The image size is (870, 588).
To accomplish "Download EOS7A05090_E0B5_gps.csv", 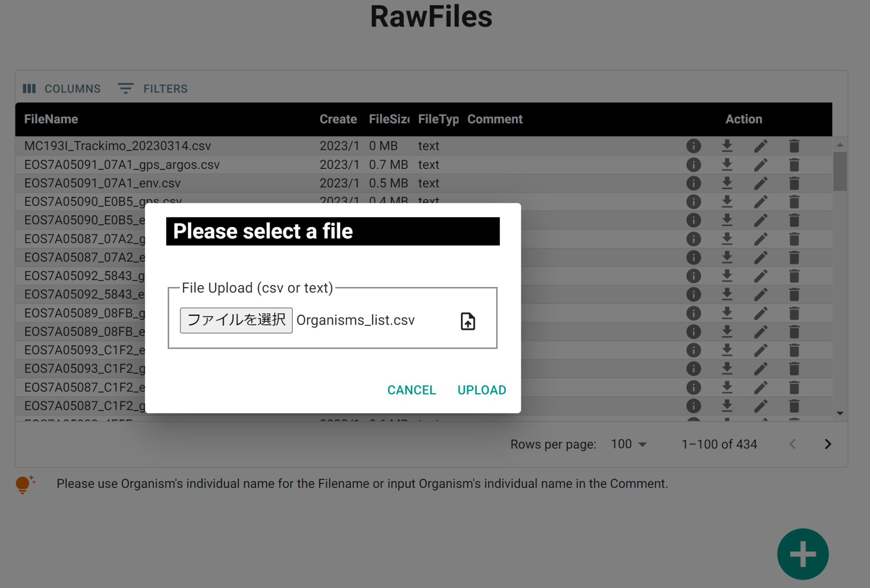I will [x=727, y=201].
